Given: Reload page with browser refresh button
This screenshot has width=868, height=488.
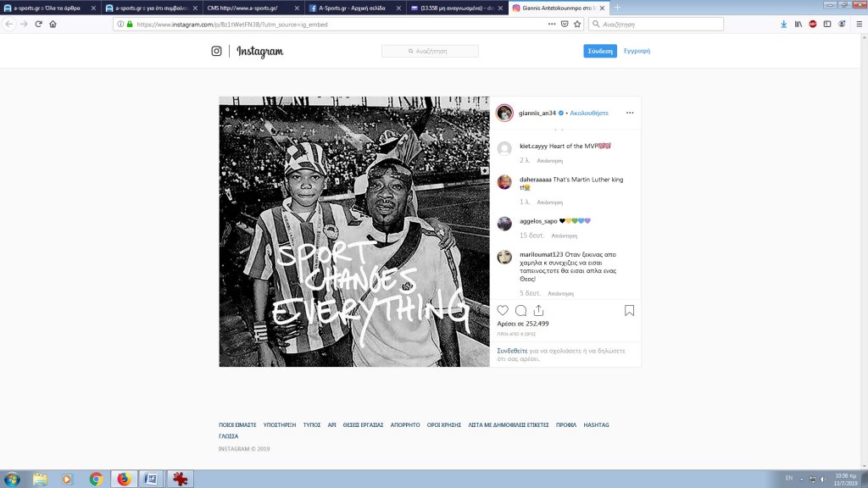Looking at the screenshot, I should [x=38, y=24].
